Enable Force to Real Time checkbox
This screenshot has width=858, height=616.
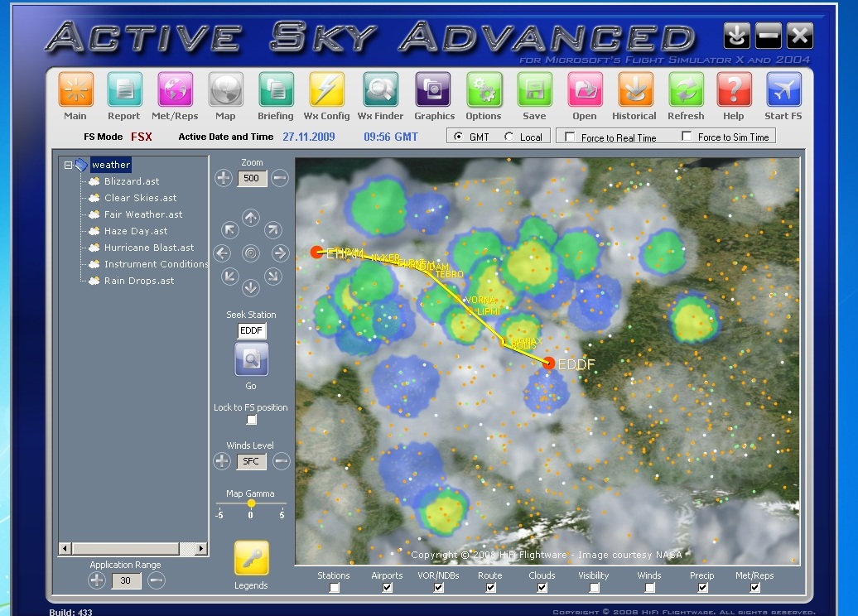point(570,137)
